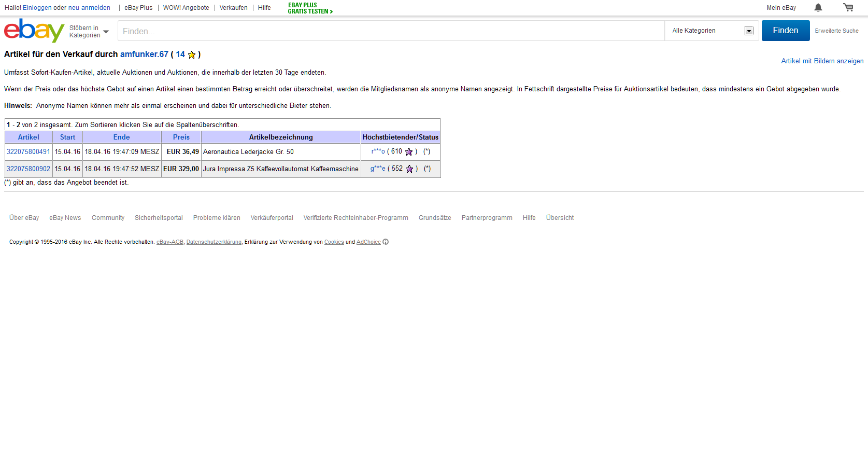Click Artikel mit Bildern anzeigen link
The width and height of the screenshot is (868, 471).
[x=822, y=61]
